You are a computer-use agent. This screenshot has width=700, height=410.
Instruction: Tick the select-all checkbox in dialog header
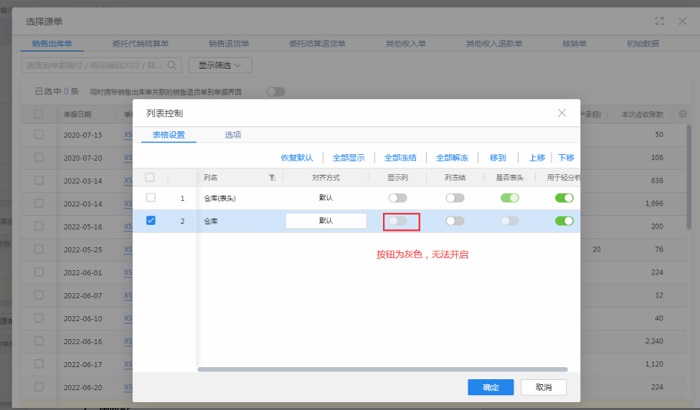(x=151, y=177)
